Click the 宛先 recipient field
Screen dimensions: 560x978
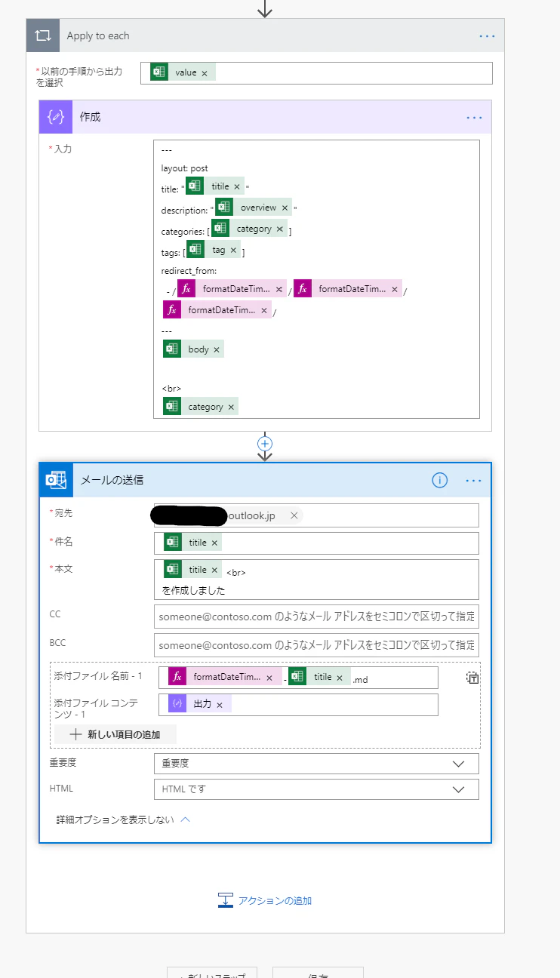click(x=316, y=515)
